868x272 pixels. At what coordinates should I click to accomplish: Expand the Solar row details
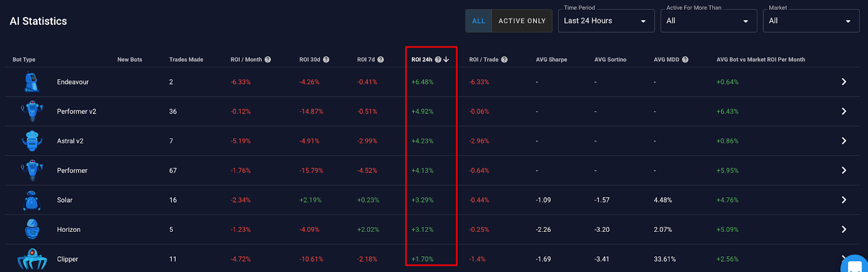point(844,200)
